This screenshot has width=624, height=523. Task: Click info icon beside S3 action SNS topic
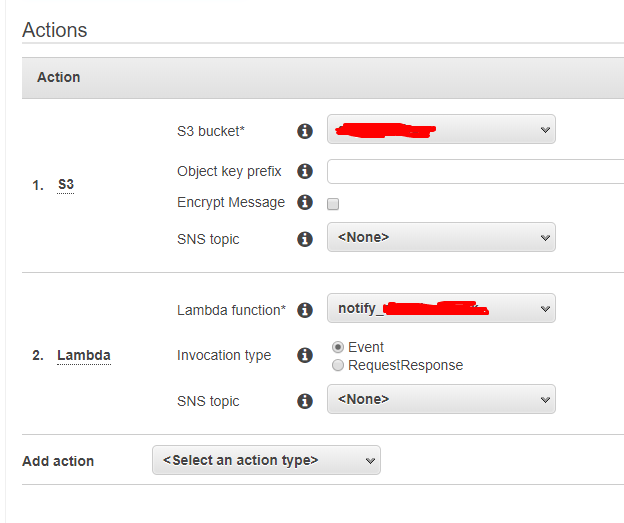pos(305,239)
